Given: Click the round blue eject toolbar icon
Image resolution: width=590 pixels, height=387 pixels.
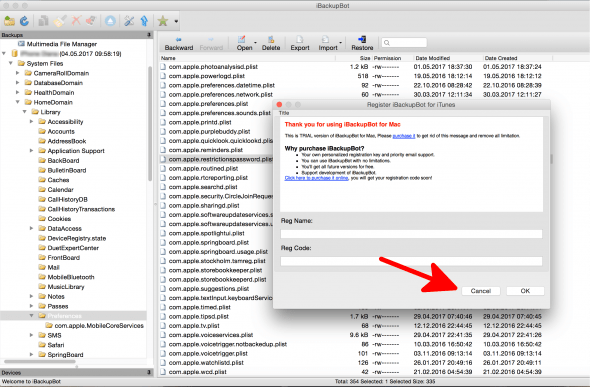Looking at the screenshot, I should pos(110,21).
